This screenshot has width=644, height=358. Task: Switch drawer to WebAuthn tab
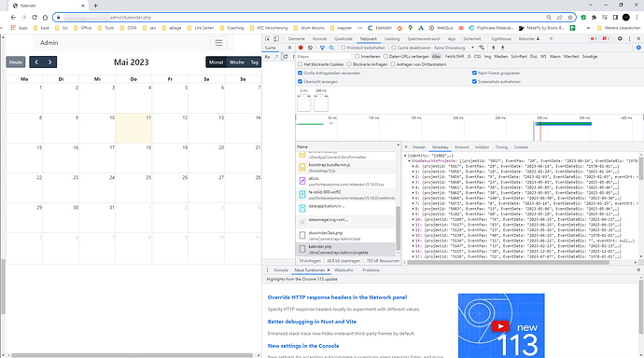[x=343, y=270]
